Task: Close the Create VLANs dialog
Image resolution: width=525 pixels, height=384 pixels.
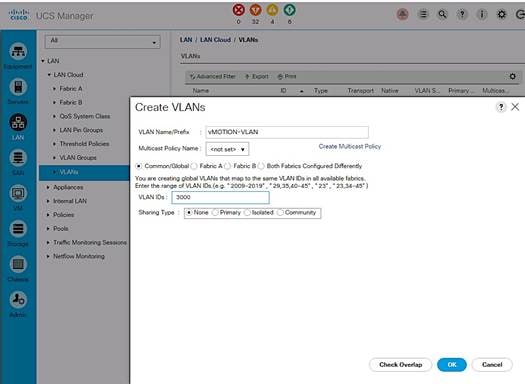Action: point(515,107)
